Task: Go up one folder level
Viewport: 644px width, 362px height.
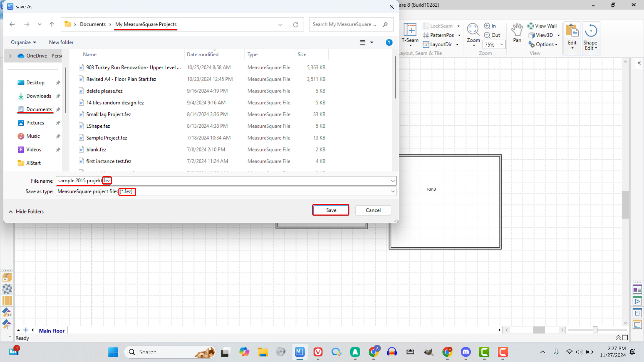Action: 52,24
